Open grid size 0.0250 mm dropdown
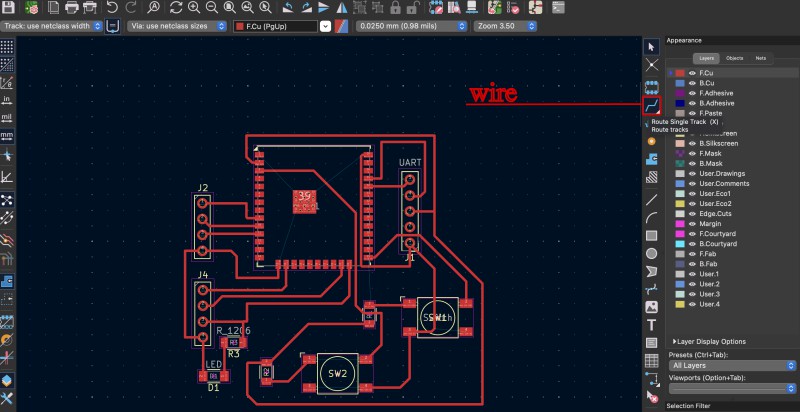Screen dimensions: 800x412 click(x=412, y=26)
